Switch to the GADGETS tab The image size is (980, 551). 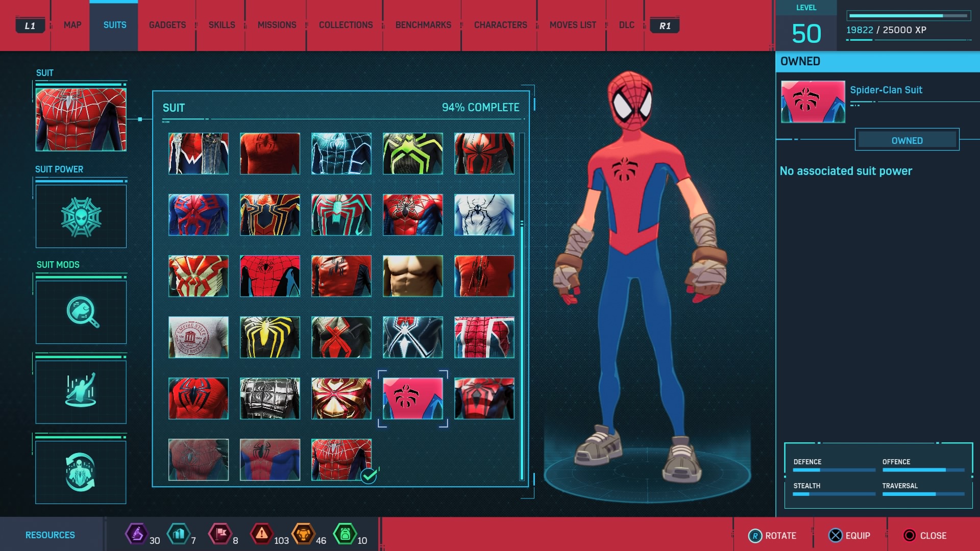(167, 25)
